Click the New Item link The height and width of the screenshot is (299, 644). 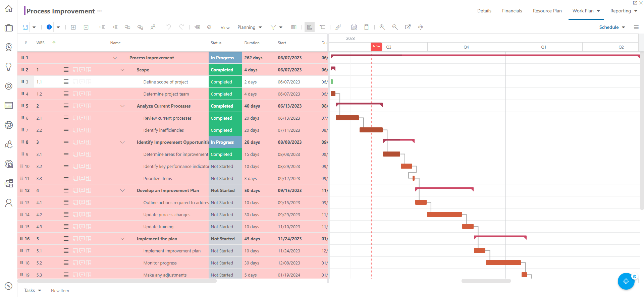click(x=60, y=291)
